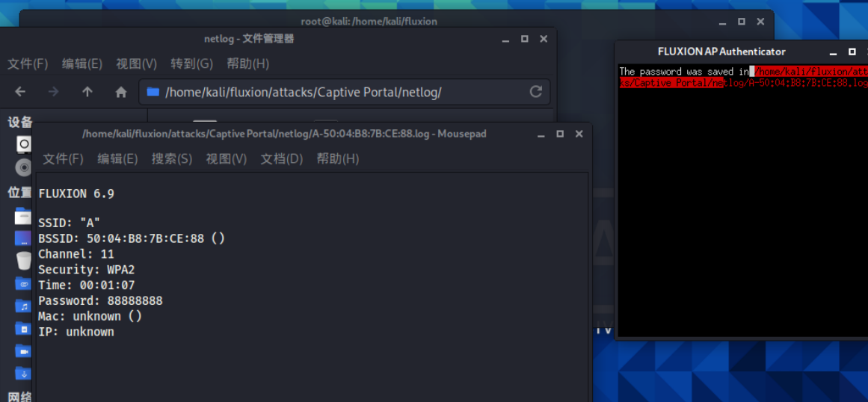Click the FLUXION 6.9 line
The image size is (868, 402).
pos(76,194)
